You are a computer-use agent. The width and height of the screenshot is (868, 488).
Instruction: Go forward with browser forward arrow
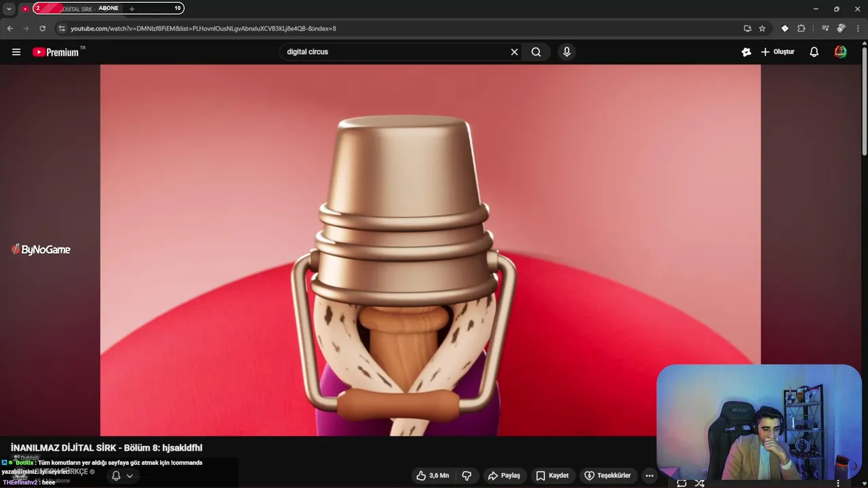26,28
